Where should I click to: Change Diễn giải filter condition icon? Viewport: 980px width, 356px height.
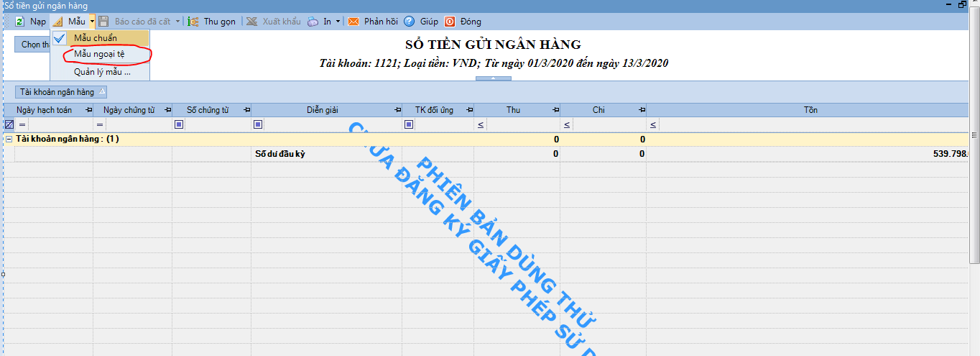[258, 124]
